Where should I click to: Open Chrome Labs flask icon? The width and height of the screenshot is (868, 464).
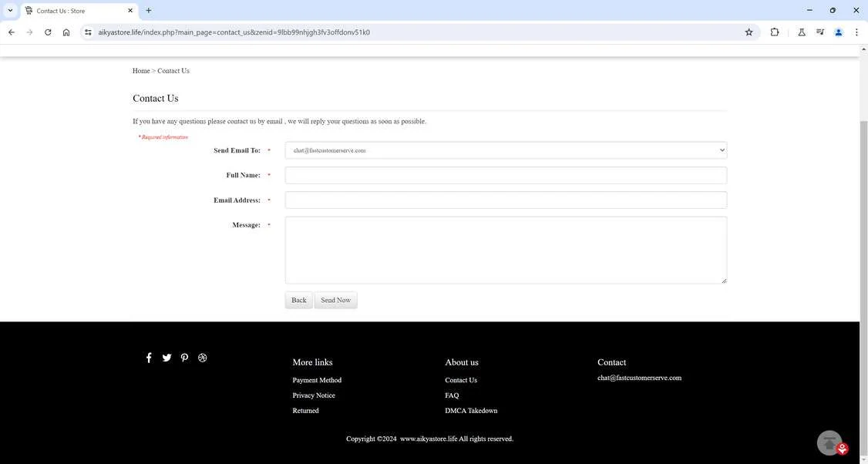point(801,32)
